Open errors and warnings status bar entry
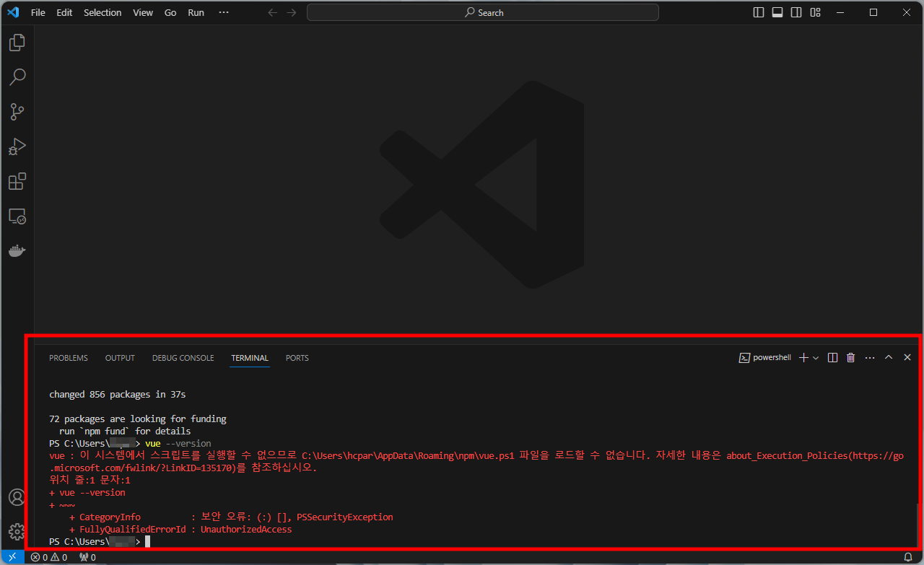 49,557
